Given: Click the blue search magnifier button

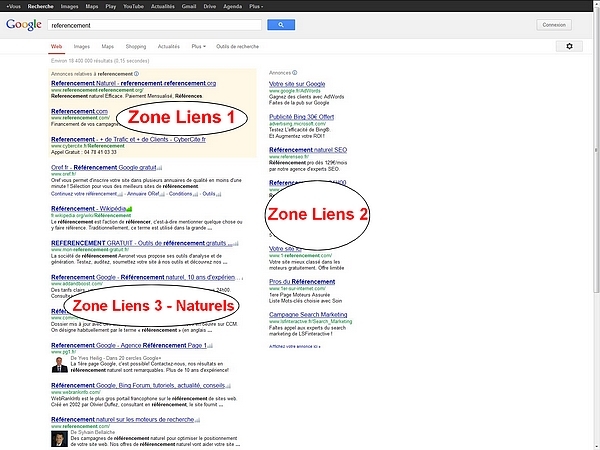Looking at the screenshot, I should click(281, 25).
